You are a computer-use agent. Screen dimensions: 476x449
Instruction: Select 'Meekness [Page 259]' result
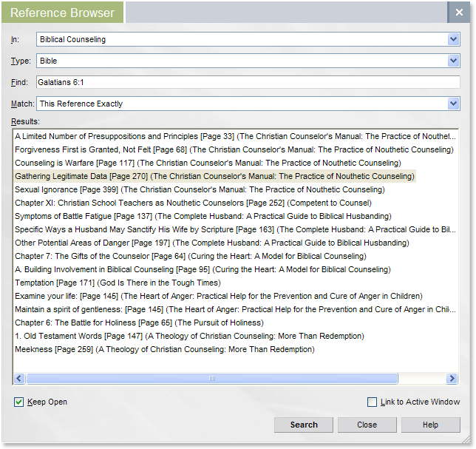point(164,349)
